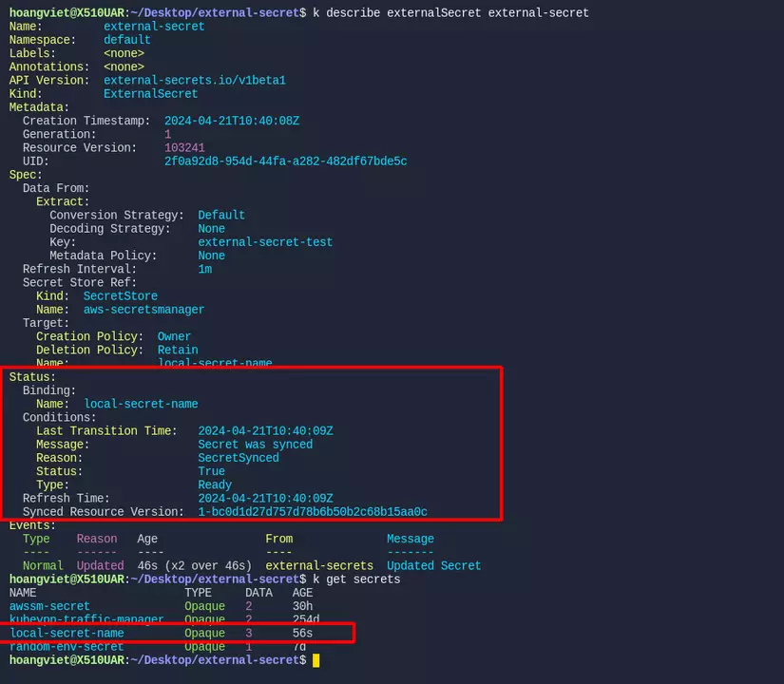Screen dimensions: 784x684
Task: Click the API Version 'external-secrets.io/v1beta1'
Action: pyautogui.click(x=195, y=81)
